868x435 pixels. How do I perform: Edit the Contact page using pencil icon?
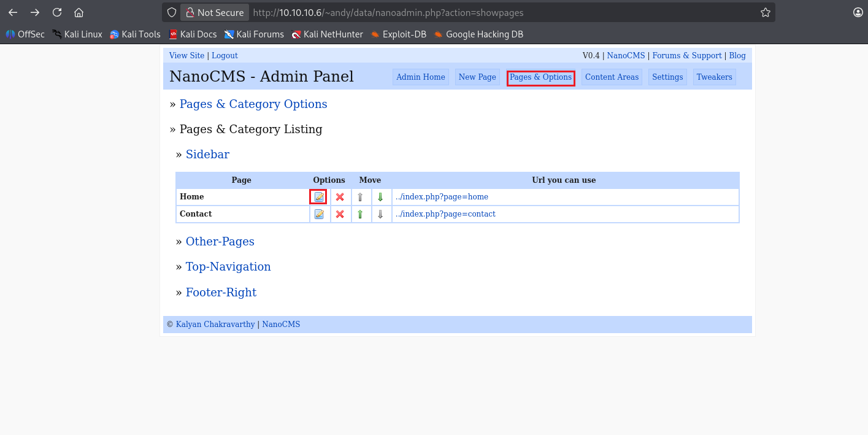click(x=319, y=214)
